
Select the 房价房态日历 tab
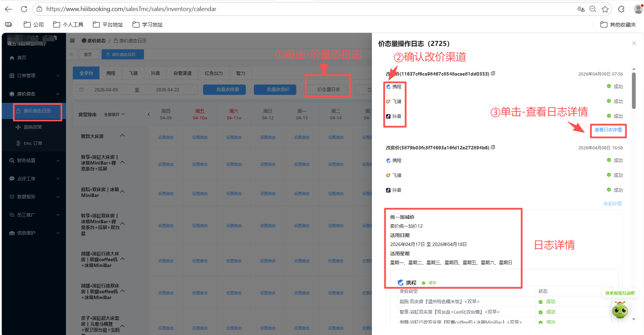click(123, 54)
